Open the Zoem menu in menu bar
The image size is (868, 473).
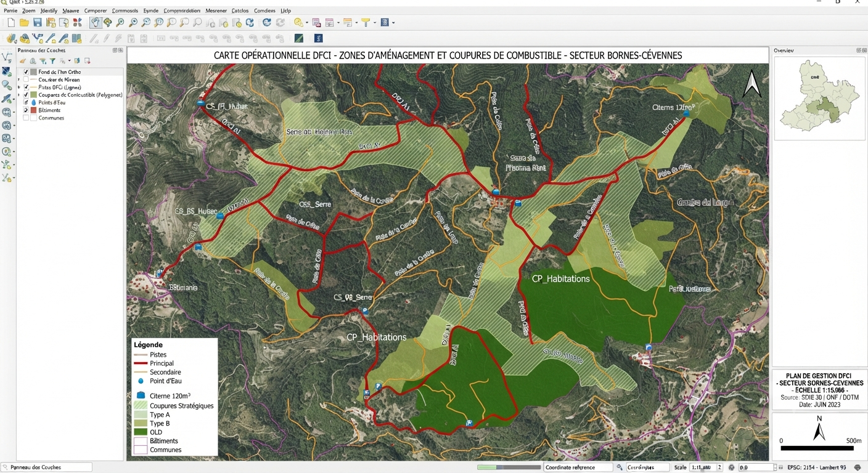click(28, 10)
